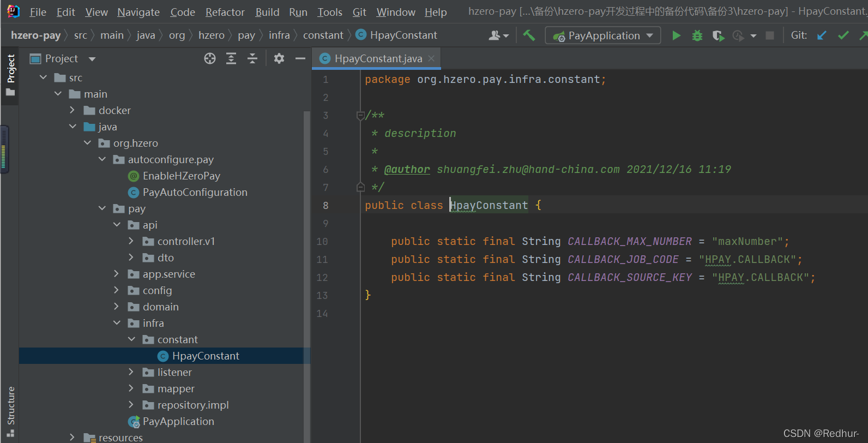The width and height of the screenshot is (868, 443).
Task: Expand the dto package
Action: pyautogui.click(x=131, y=258)
